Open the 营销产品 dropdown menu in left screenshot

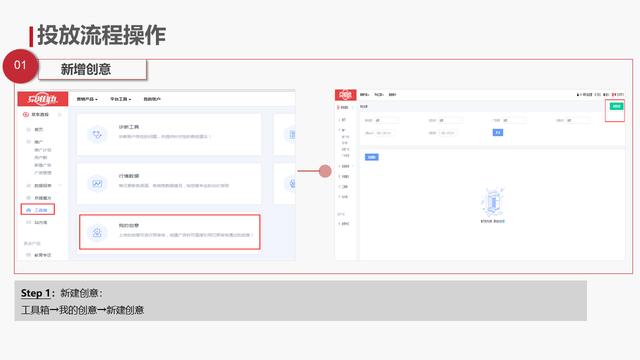click(87, 99)
